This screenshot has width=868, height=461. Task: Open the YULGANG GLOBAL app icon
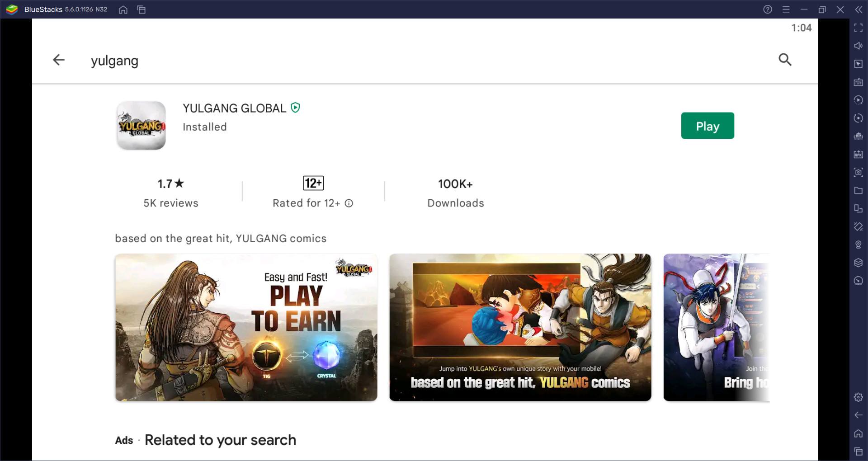pyautogui.click(x=141, y=125)
